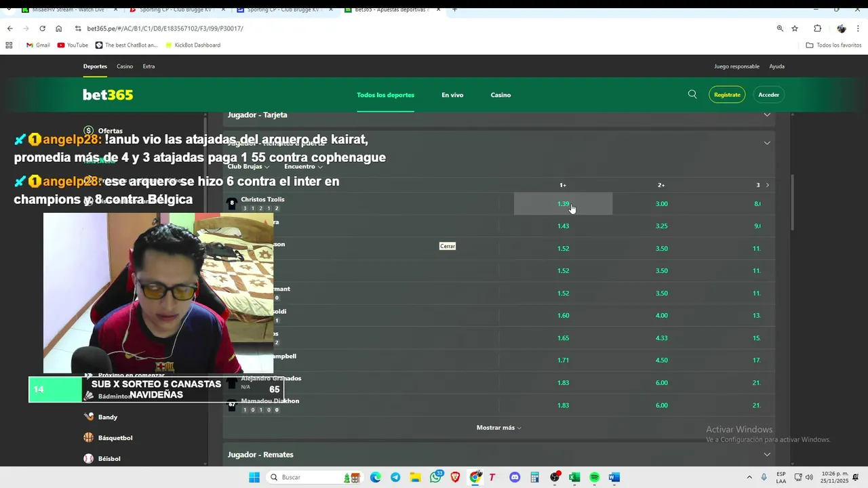Image resolution: width=868 pixels, height=488 pixels.
Task: Launch Brave browser from taskbar
Action: (x=455, y=477)
